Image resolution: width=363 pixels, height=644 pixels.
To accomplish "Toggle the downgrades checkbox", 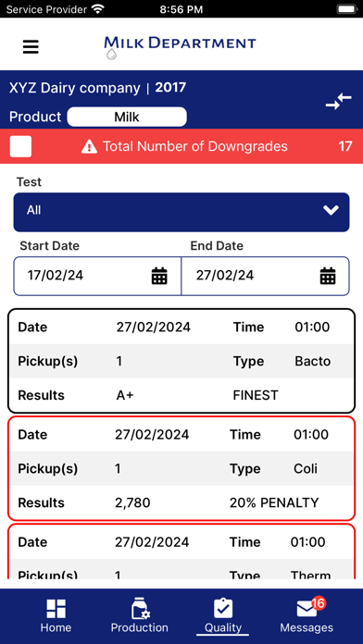I will click(x=20, y=146).
